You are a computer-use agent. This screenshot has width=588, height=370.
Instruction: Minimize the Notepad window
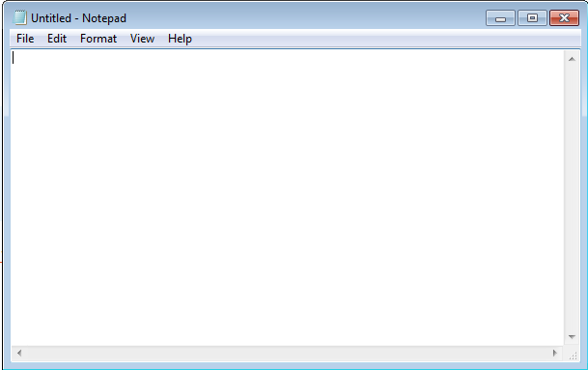click(500, 18)
